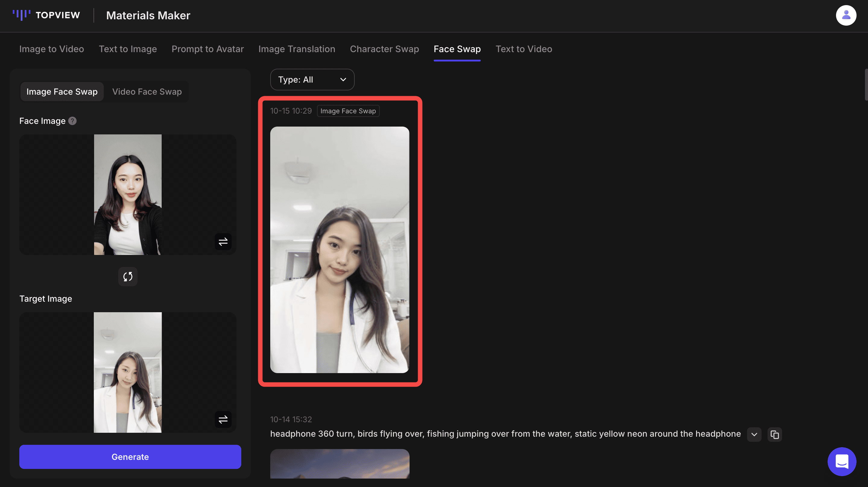This screenshot has width=868, height=487.
Task: Switch to Character Swap tab
Action: point(384,49)
